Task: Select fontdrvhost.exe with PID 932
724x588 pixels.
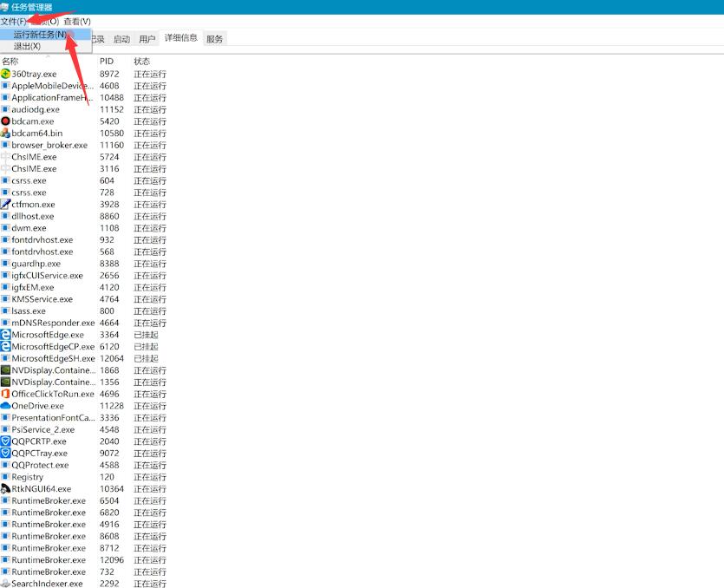Action: pyautogui.click(x=42, y=239)
